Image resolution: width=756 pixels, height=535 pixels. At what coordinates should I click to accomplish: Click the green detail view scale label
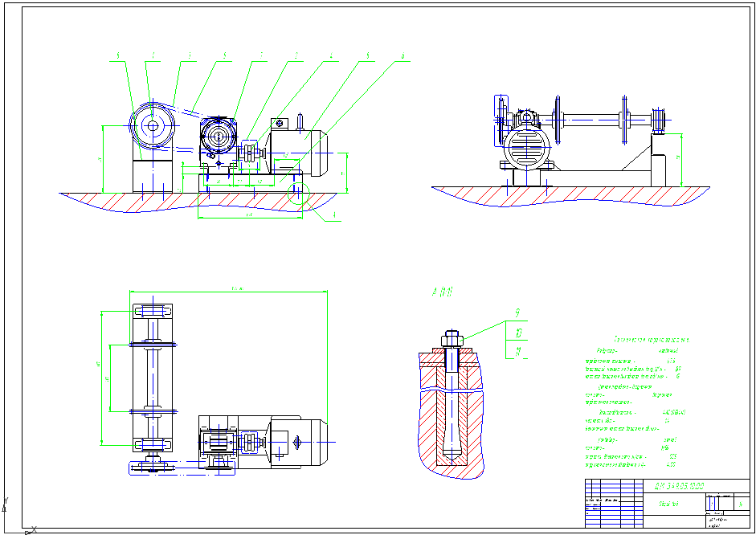443,294
